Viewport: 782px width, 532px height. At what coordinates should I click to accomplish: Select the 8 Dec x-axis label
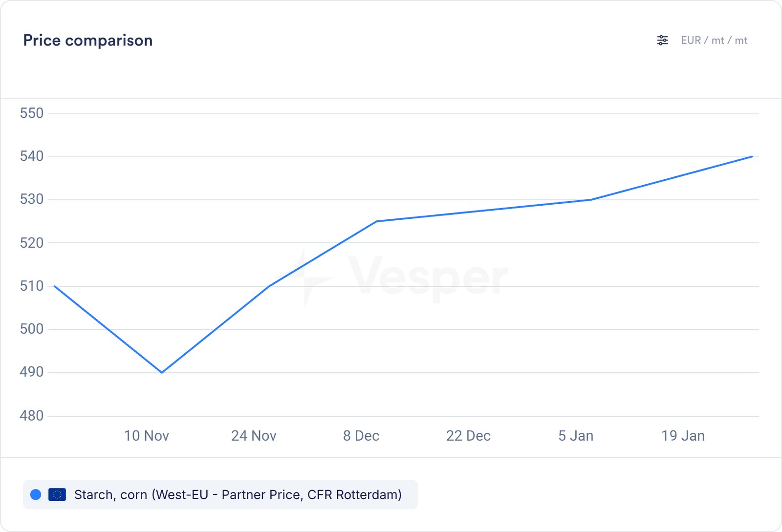pos(361,436)
